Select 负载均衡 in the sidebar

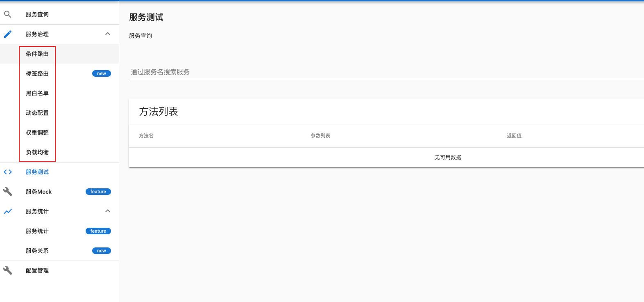point(37,152)
